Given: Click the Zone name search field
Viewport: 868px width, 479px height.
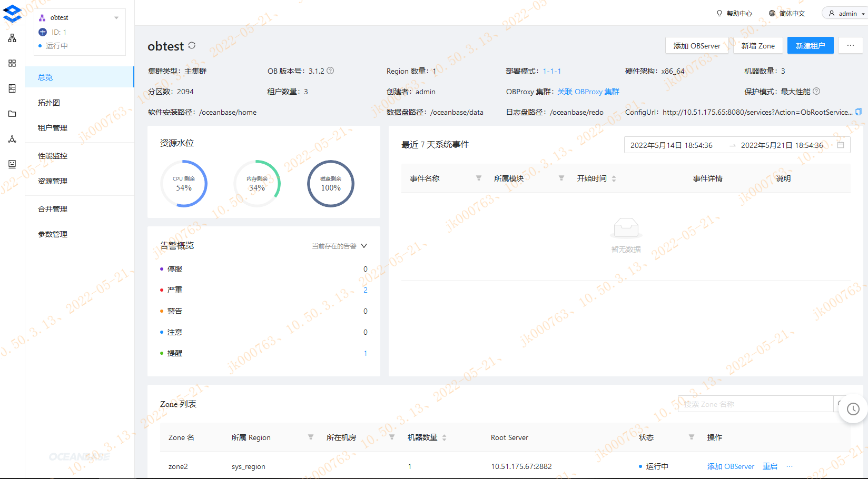Looking at the screenshot, I should 756,404.
